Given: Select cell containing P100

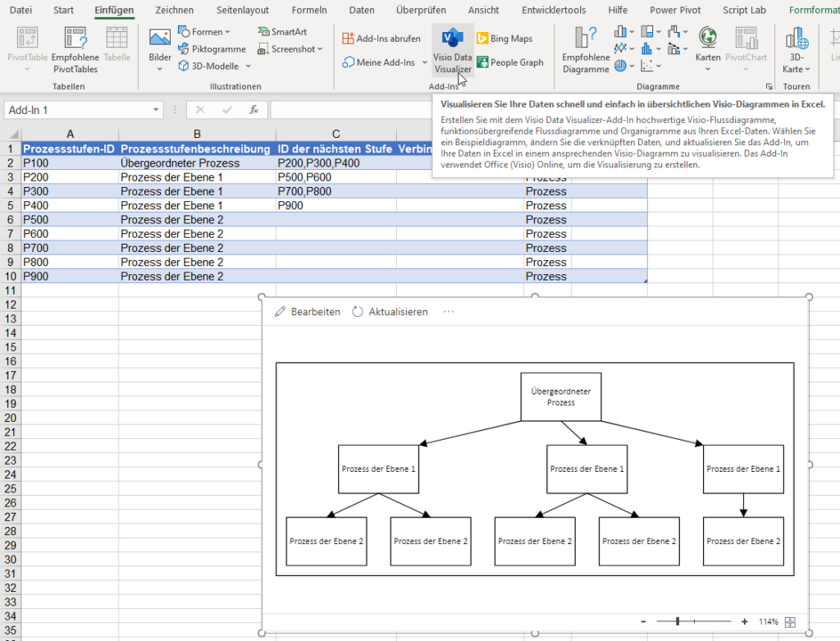Looking at the screenshot, I should click(70, 163).
